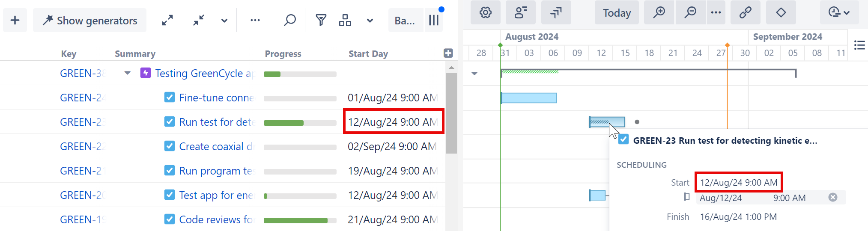
Task: Expand all rows with expand arrows icon
Action: click(x=167, y=20)
